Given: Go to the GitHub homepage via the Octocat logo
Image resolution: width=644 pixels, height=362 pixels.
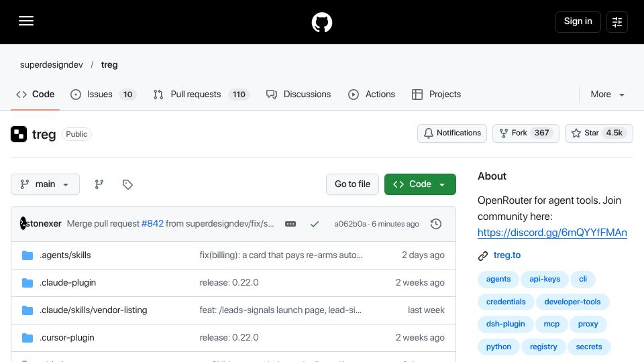Looking at the screenshot, I should point(321,22).
